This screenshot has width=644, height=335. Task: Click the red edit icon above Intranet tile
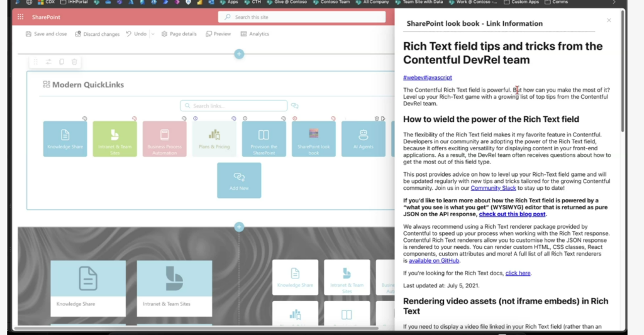135,118
